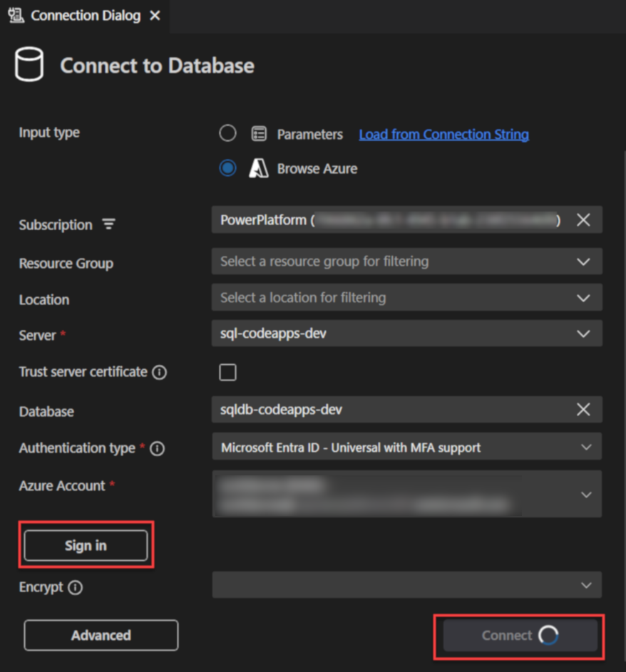Clear the PowerPlatform subscription using its X icon
Screen dimensions: 626x672
pos(583,219)
